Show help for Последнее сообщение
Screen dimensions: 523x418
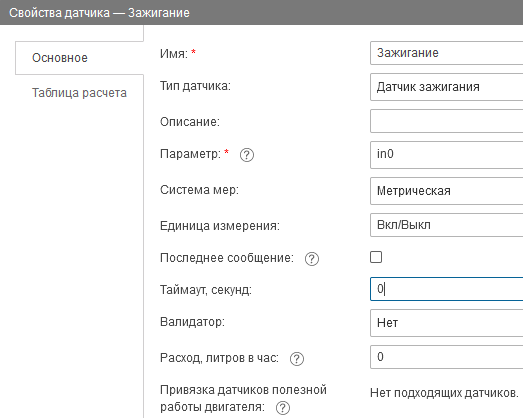click(x=312, y=259)
